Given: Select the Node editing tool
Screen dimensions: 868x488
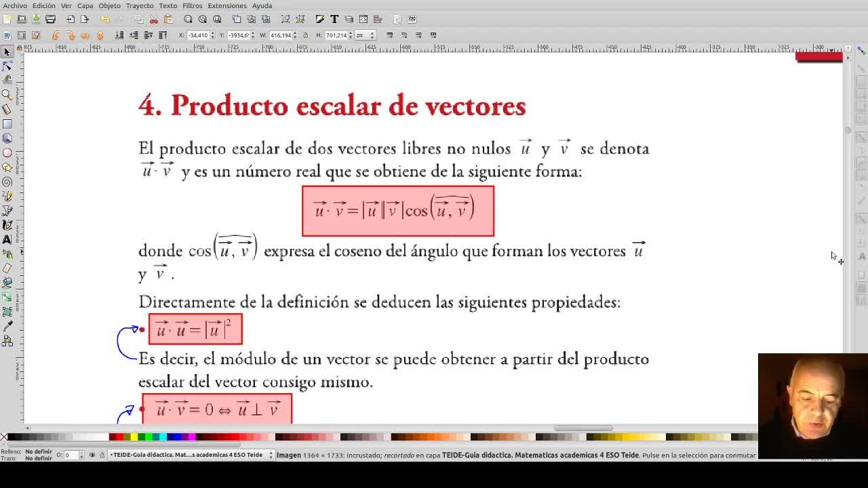Looking at the screenshot, I should [7, 66].
